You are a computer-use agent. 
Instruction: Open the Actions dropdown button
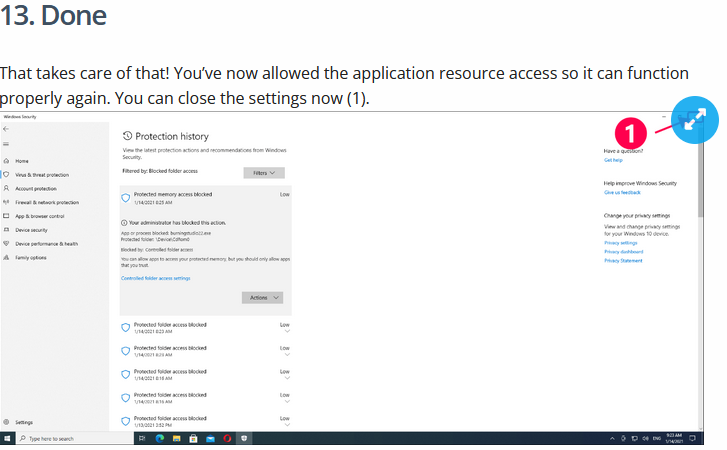pos(262,297)
